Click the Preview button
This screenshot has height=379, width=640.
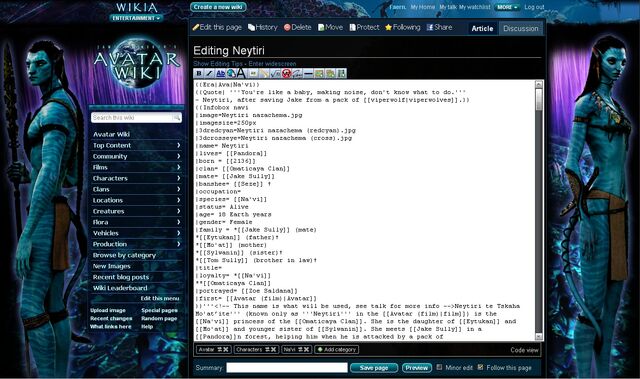[417, 368]
